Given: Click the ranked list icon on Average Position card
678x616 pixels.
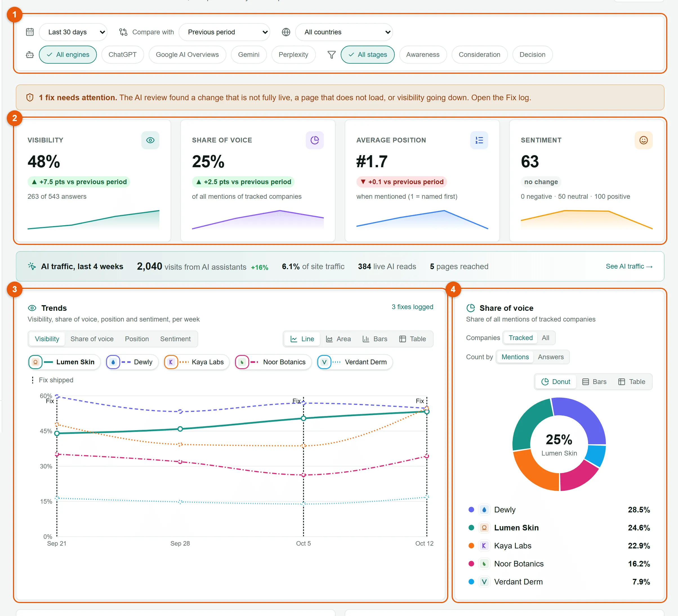Looking at the screenshot, I should [x=479, y=140].
